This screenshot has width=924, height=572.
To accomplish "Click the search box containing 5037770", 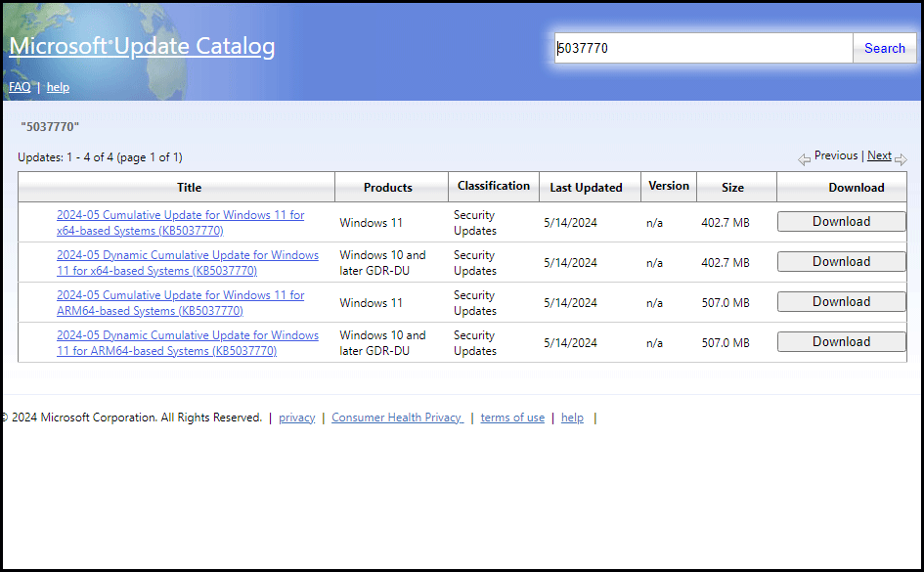I will [x=704, y=48].
